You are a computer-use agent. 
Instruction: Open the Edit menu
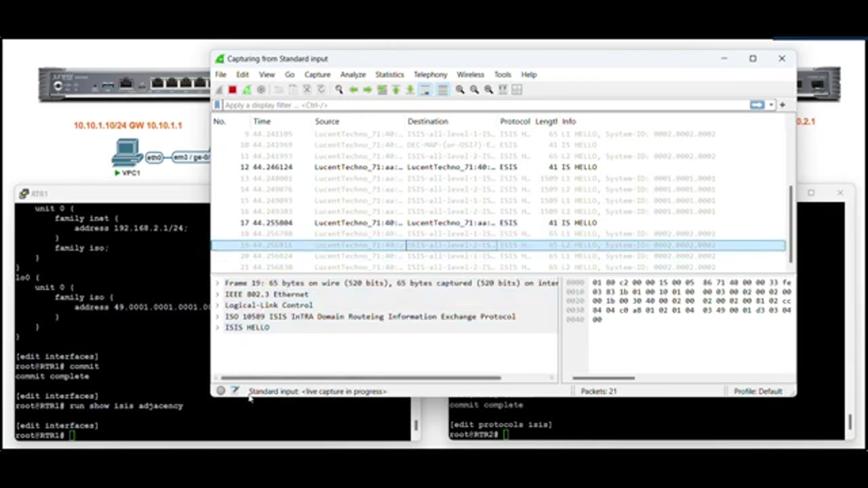242,75
